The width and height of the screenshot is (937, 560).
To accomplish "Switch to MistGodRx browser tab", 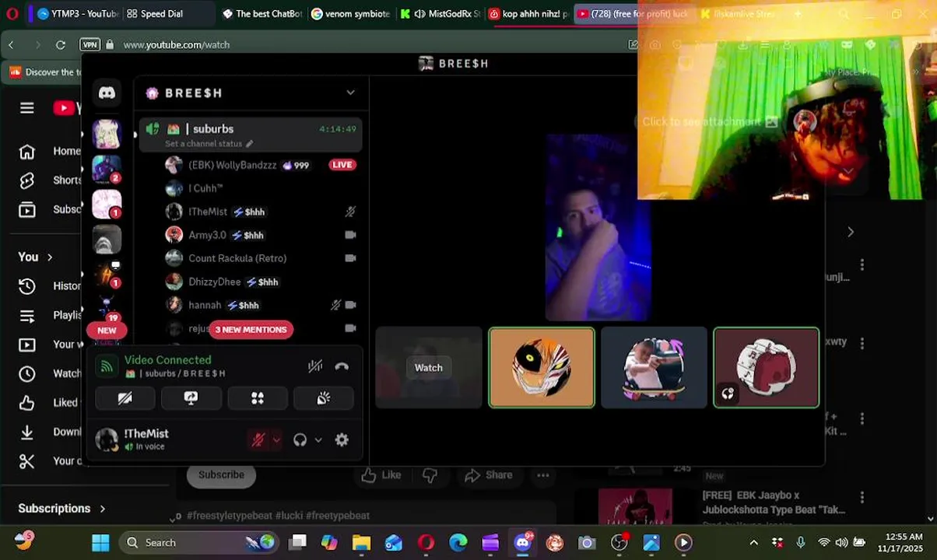I will [x=440, y=14].
